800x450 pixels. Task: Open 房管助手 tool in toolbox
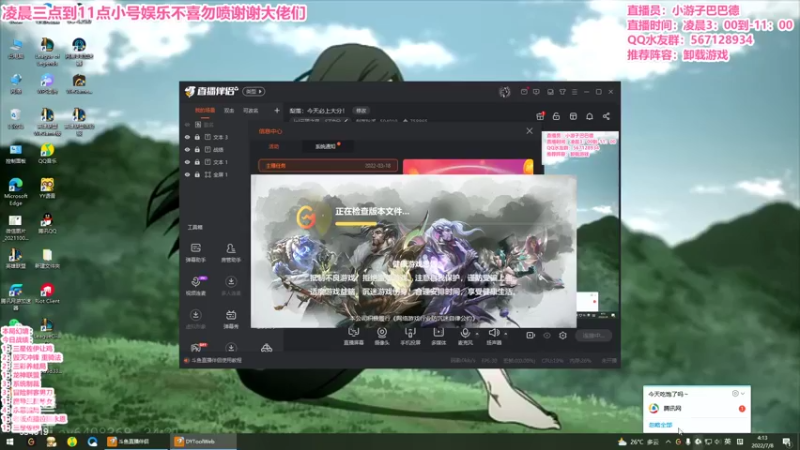(x=231, y=252)
